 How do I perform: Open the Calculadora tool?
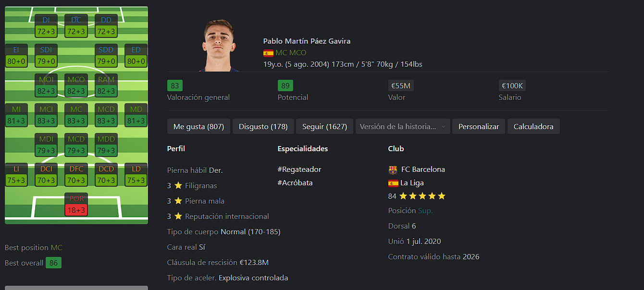pos(533,127)
